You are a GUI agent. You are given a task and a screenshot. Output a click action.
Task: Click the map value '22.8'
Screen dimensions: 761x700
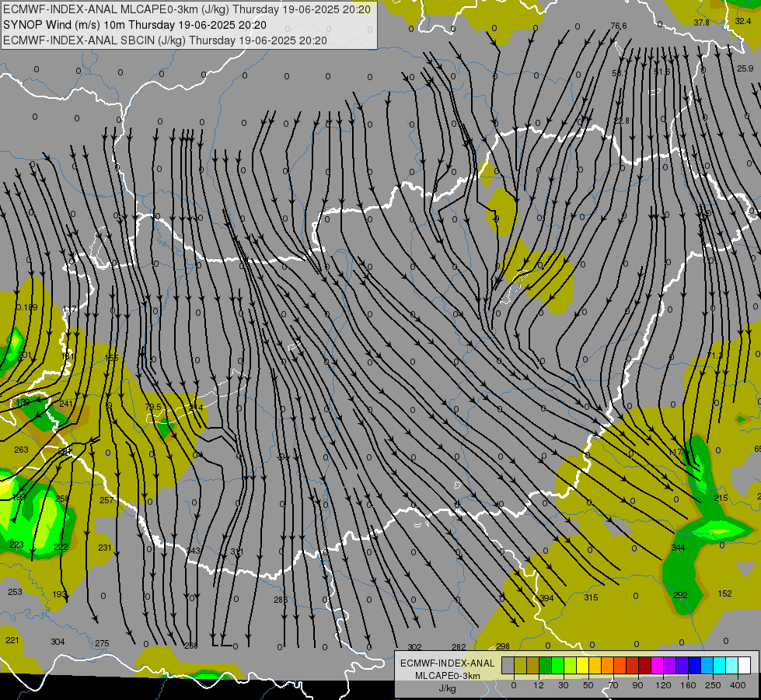(621, 121)
